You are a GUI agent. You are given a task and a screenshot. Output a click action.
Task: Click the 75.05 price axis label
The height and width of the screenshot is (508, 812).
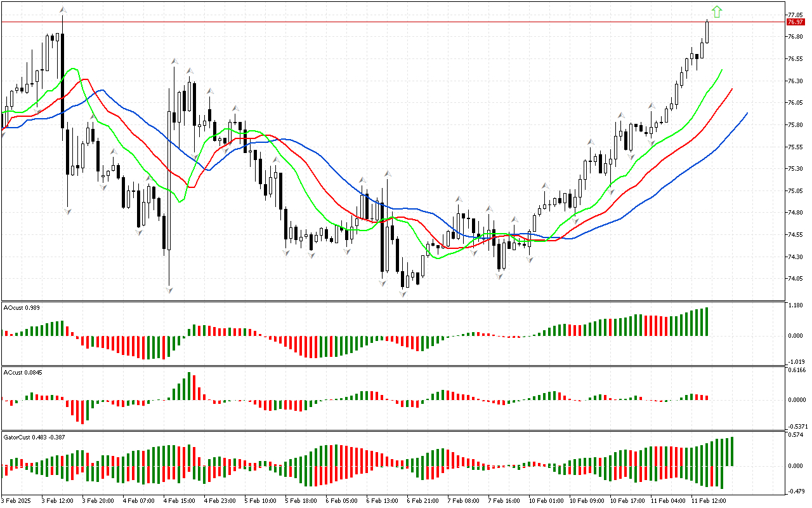click(x=795, y=191)
